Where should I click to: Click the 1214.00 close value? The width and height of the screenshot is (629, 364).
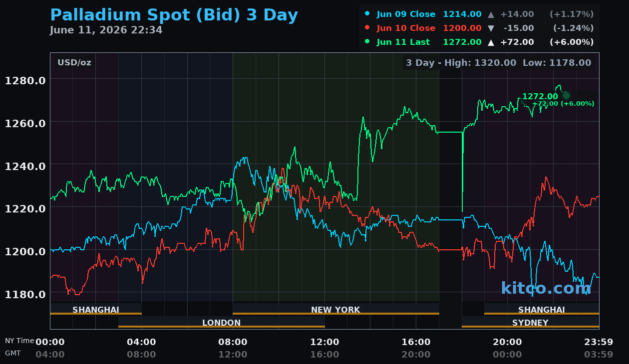coord(462,14)
